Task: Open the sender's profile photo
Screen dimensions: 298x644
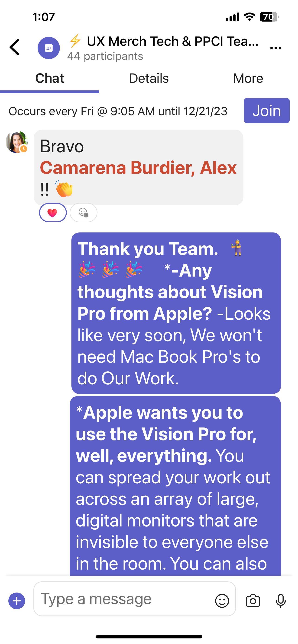Action: (x=17, y=142)
